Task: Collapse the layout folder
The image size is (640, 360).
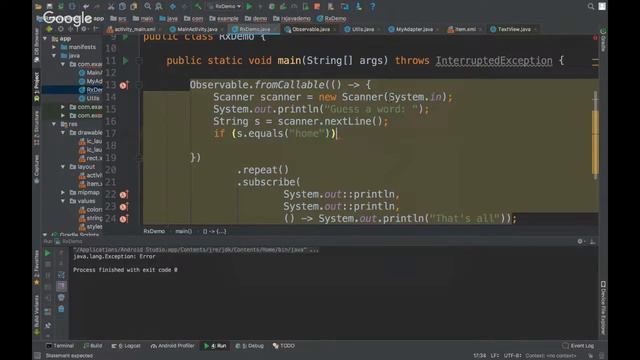Action: coord(63,167)
